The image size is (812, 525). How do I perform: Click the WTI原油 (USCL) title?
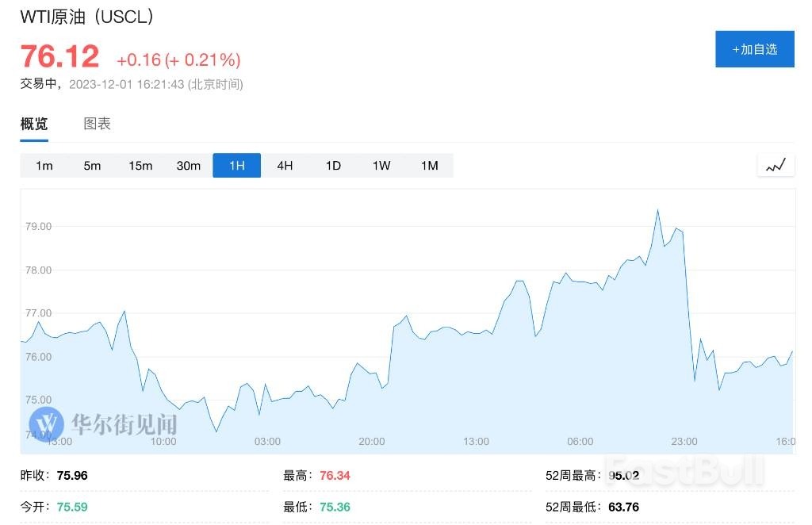pyautogui.click(x=86, y=16)
